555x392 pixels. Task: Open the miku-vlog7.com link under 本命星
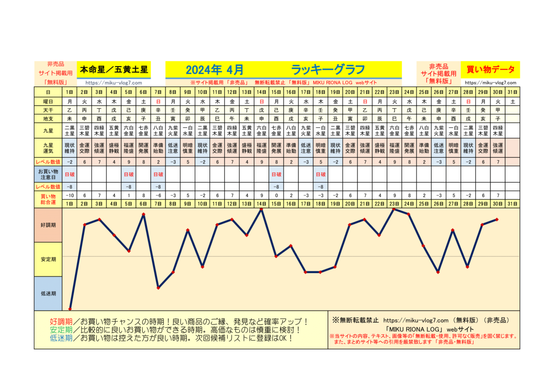point(114,83)
